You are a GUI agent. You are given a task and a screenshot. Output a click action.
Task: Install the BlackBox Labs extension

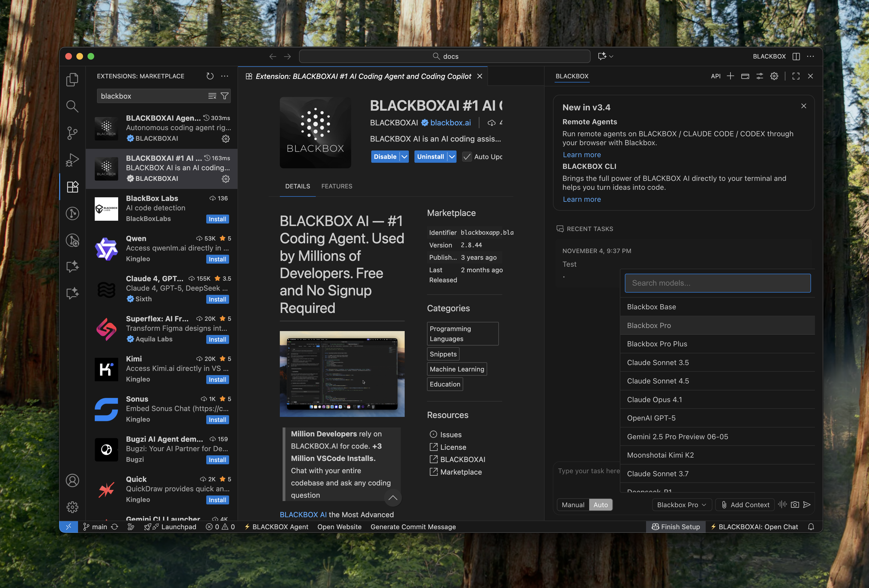point(217,219)
